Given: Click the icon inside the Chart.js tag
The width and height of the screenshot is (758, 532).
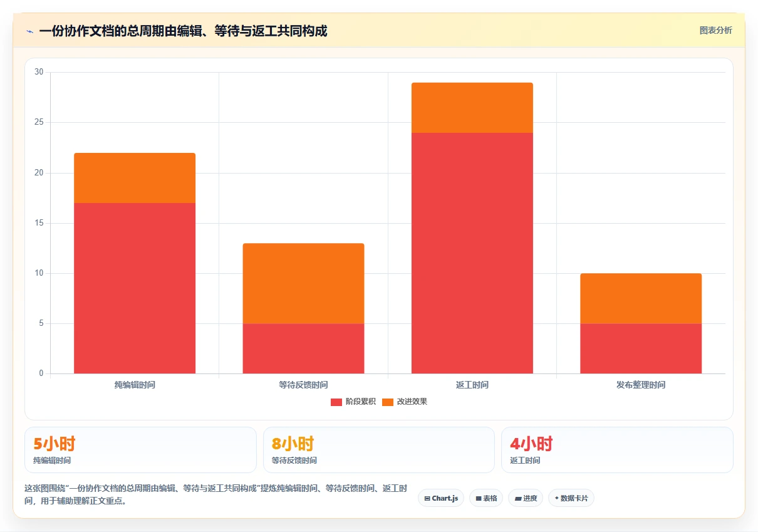Looking at the screenshot, I should click(x=427, y=499).
